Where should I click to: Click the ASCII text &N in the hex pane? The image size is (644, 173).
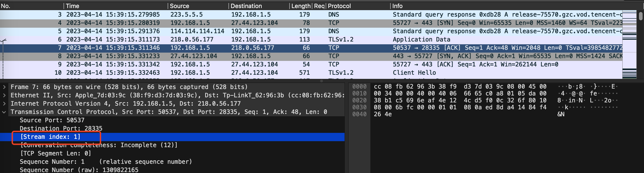561,114
